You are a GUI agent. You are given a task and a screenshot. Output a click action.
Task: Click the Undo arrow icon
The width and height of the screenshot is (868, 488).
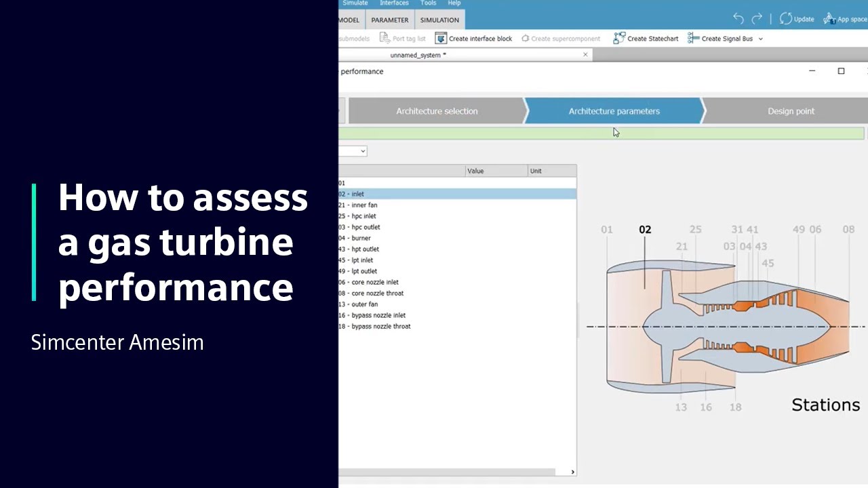click(738, 19)
